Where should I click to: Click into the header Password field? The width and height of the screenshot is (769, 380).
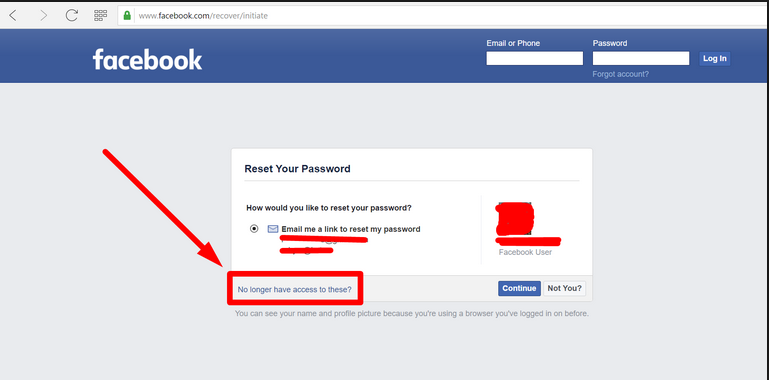coord(641,58)
